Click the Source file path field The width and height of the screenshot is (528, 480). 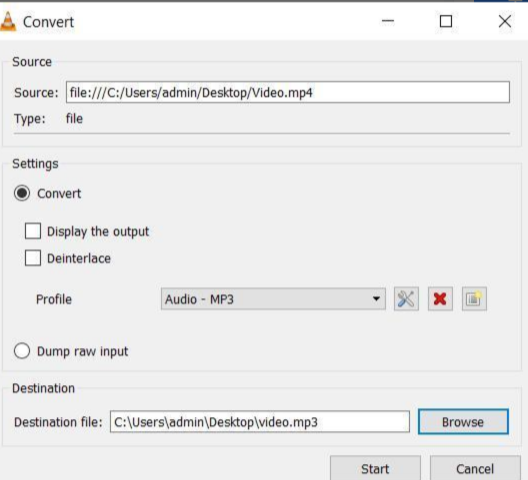coord(288,92)
